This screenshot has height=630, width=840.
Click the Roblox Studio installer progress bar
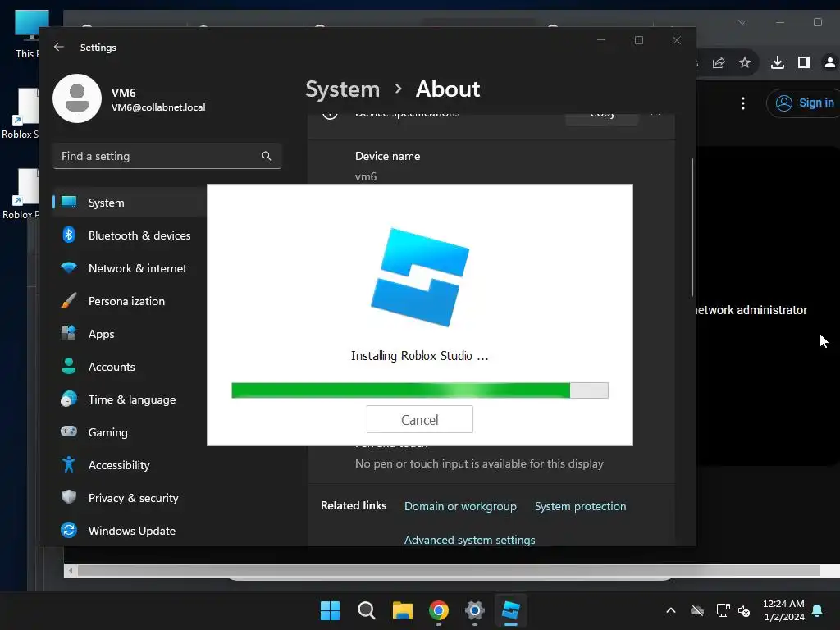419,390
